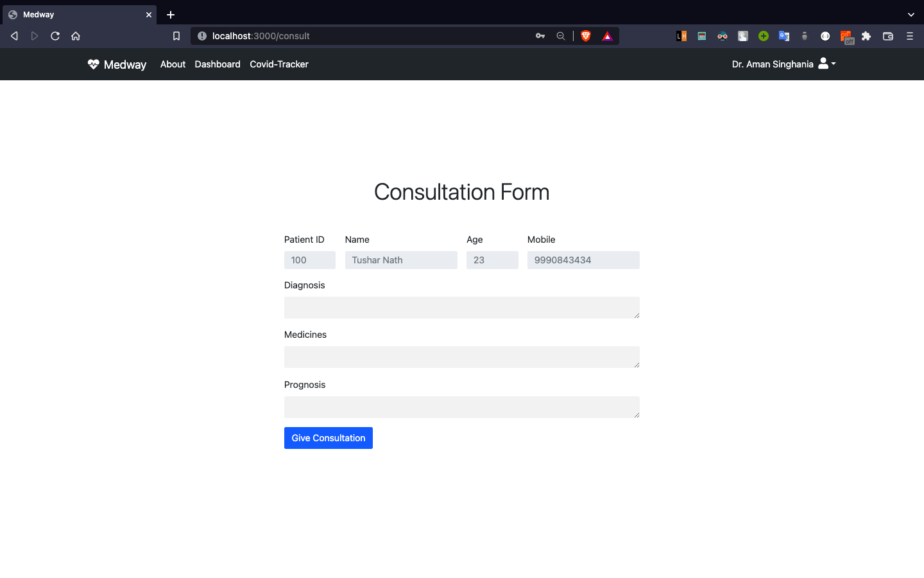This screenshot has height=578, width=924.
Task: Open Brave Shields lion icon
Action: [585, 36]
